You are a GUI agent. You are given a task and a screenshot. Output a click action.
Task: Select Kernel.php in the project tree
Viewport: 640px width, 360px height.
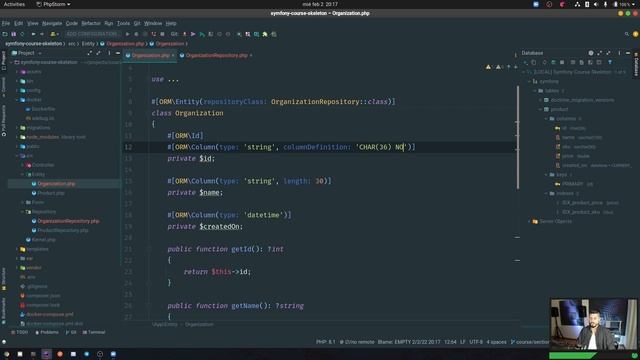pyautogui.click(x=41, y=240)
